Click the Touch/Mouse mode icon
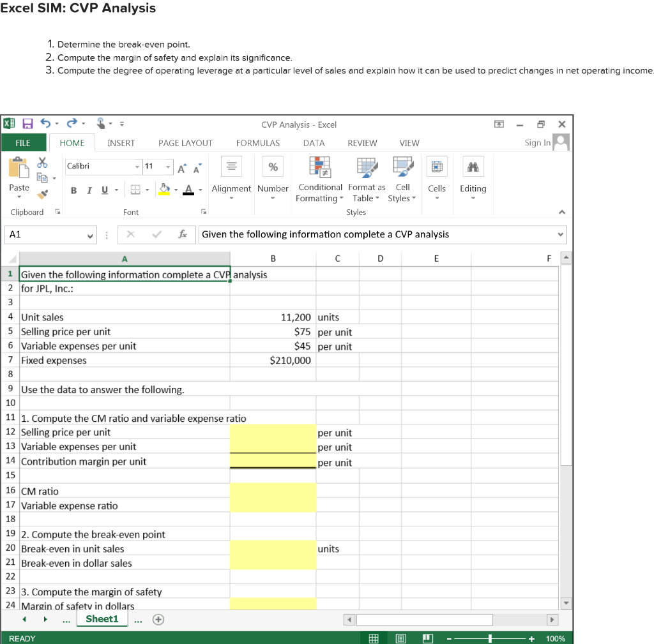The height and width of the screenshot is (644, 654). point(100,123)
